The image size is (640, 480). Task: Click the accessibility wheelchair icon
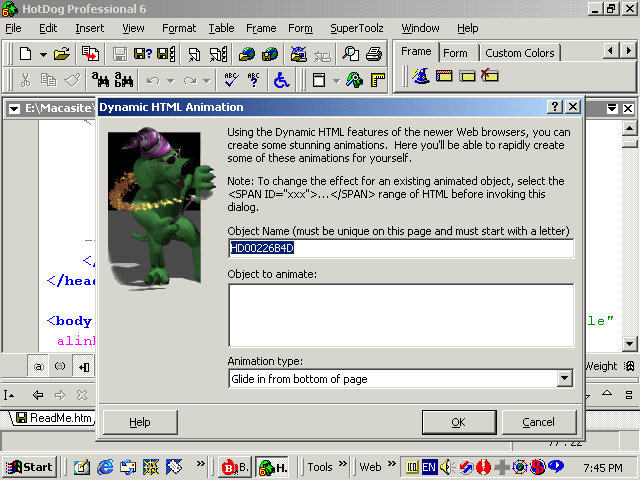coord(282,80)
